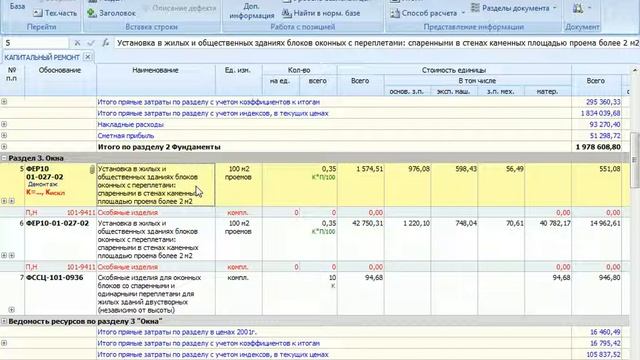Click the 16 460,49 total in 2001 prices
The image size is (640, 360).
click(605, 332)
